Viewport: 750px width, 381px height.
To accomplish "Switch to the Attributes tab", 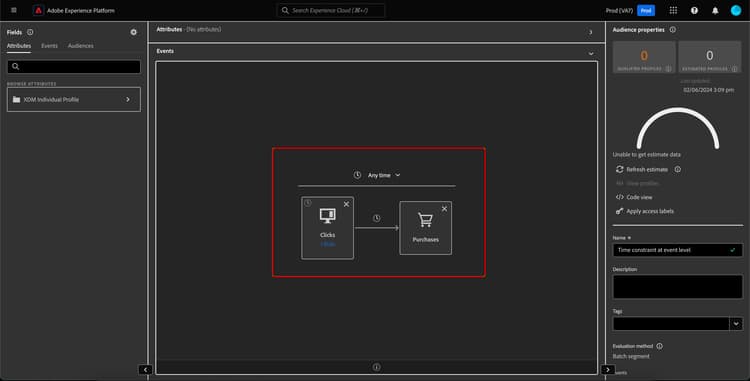I will point(19,45).
